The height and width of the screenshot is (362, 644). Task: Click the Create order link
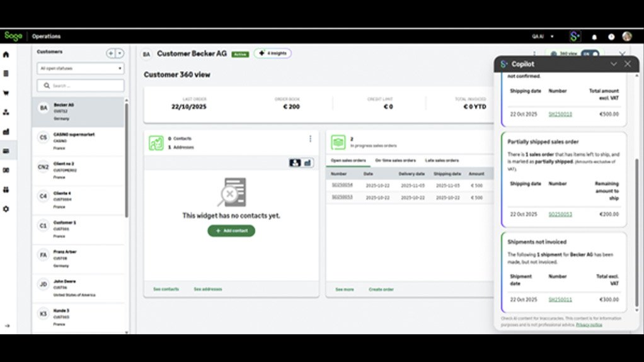pyautogui.click(x=381, y=290)
